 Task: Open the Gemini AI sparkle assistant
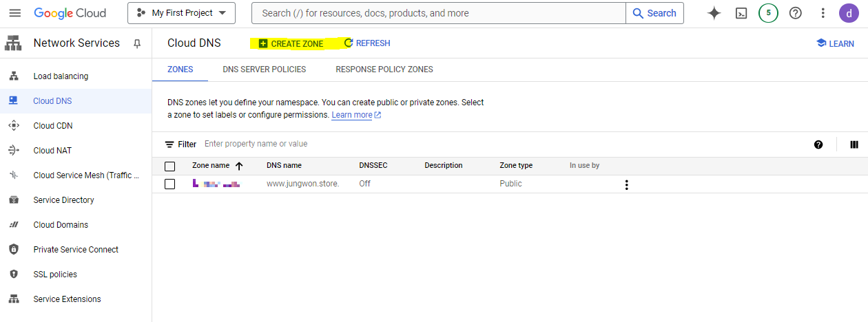pyautogui.click(x=714, y=13)
